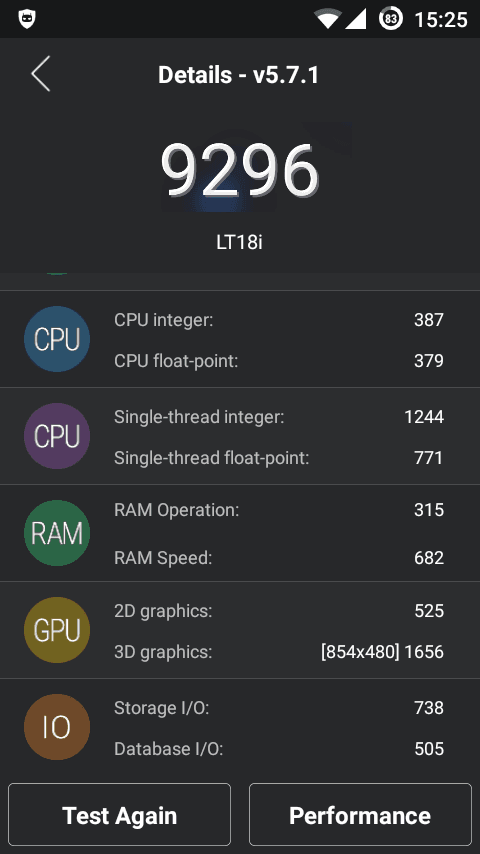Select the 3D graphics result row

(x=279, y=651)
